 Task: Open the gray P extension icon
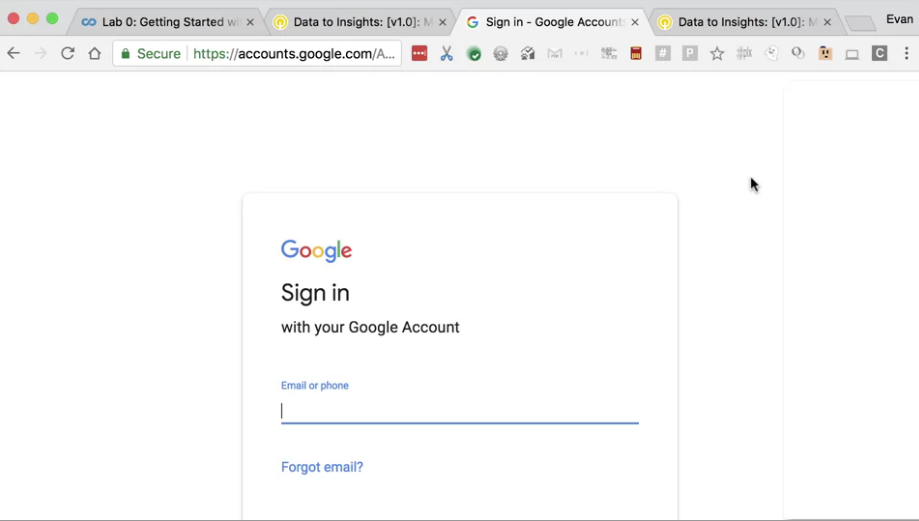click(690, 53)
